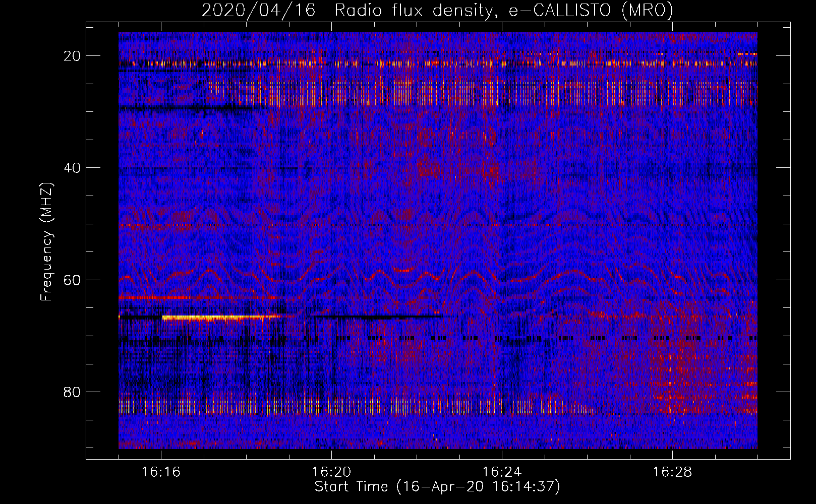Click the plot title '2020/04/16 Radio flux density, e-CALLISTO (MRO)'
The height and width of the screenshot is (504, 816).
click(437, 10)
